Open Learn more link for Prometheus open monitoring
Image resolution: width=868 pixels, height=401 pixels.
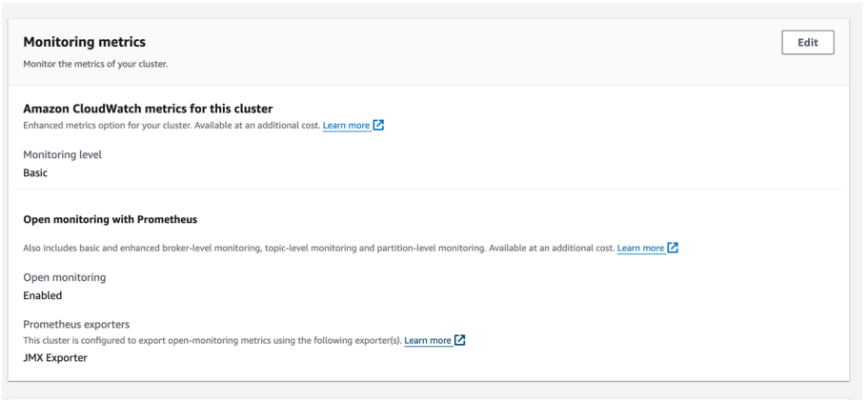[x=640, y=248]
